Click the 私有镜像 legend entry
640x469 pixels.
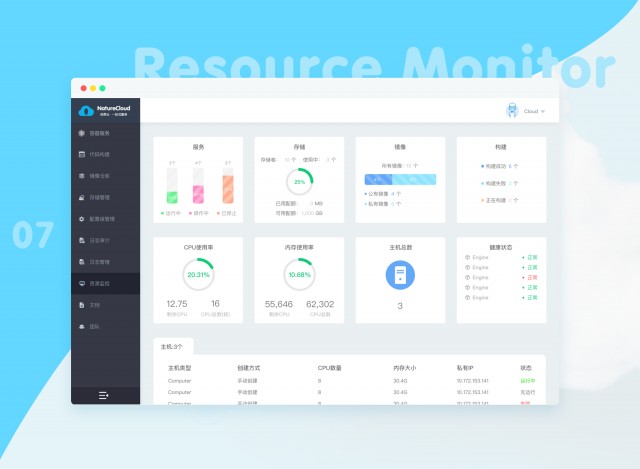382,204
